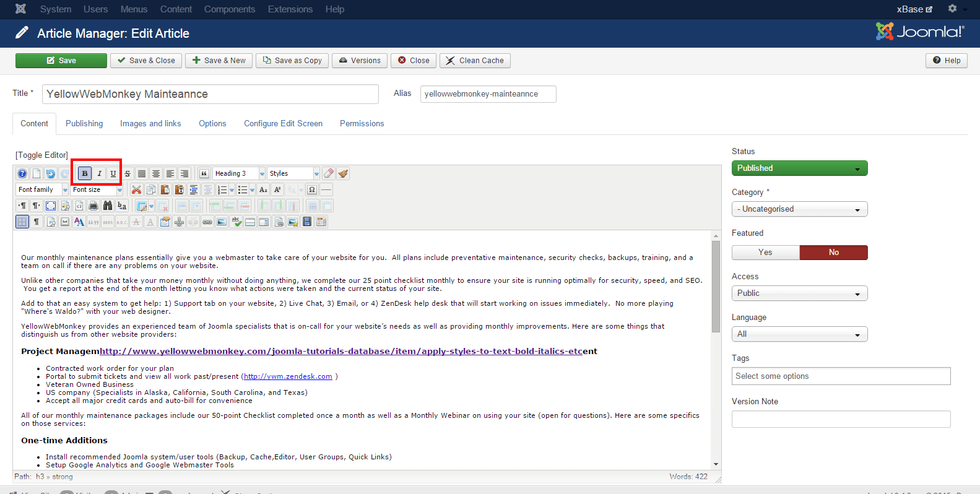Image resolution: width=980 pixels, height=494 pixels.
Task: Click the film strip media icon
Action: click(x=306, y=222)
